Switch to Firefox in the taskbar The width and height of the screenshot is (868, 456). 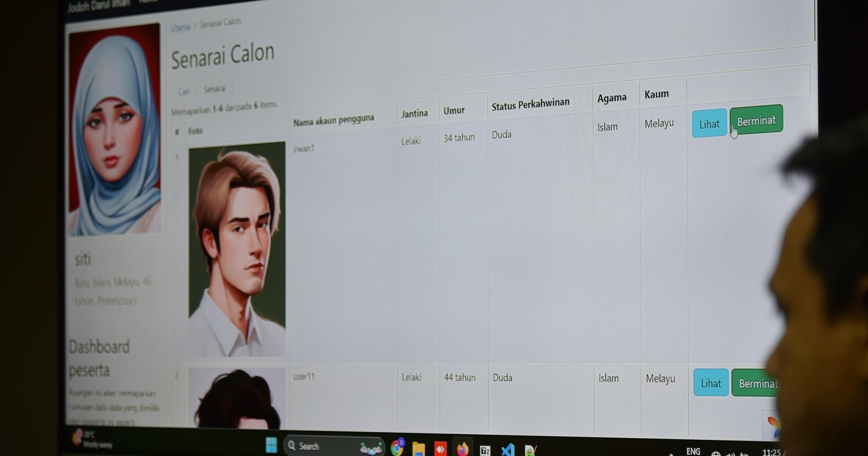coord(463,449)
